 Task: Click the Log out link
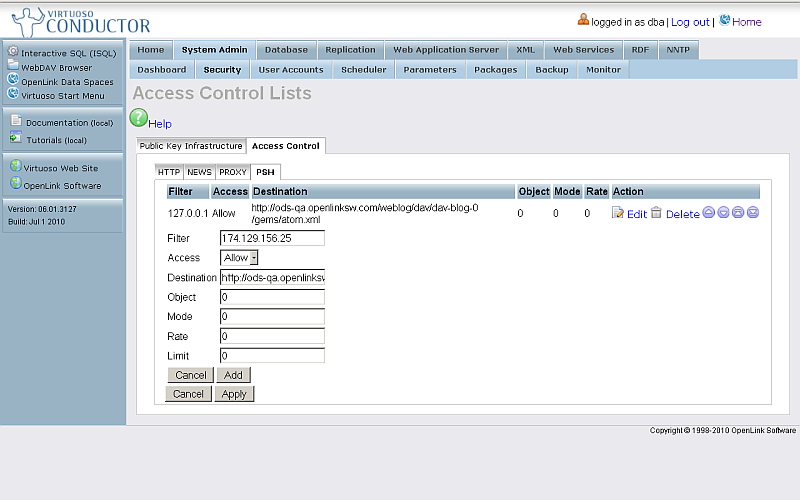coord(690,22)
